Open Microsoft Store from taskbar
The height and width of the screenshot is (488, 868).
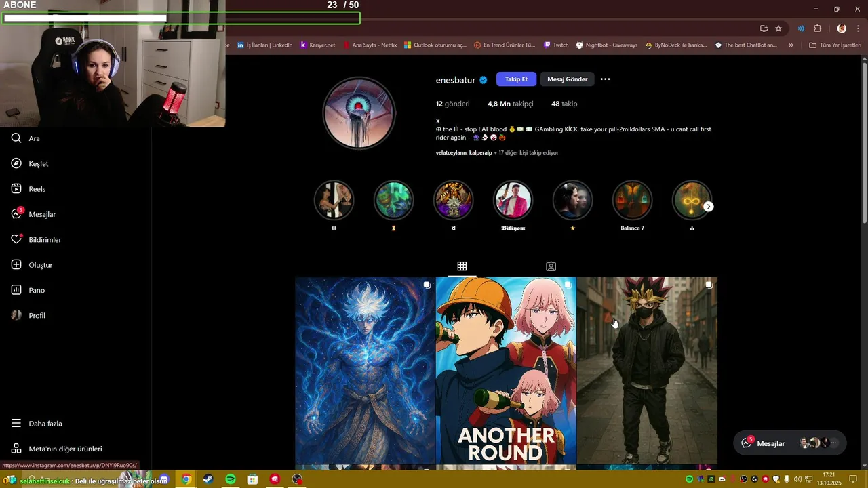[252, 479]
